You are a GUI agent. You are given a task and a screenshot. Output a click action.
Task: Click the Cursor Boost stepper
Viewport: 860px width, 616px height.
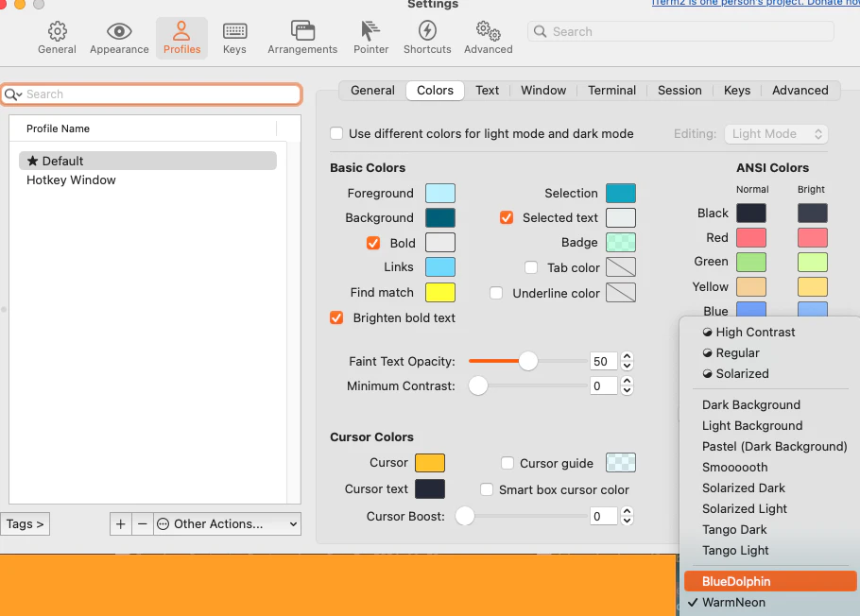click(627, 516)
